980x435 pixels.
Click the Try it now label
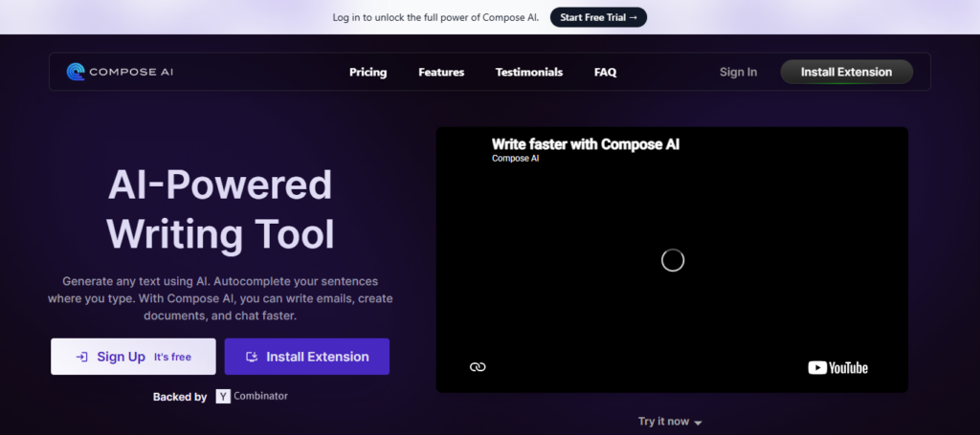click(x=663, y=422)
